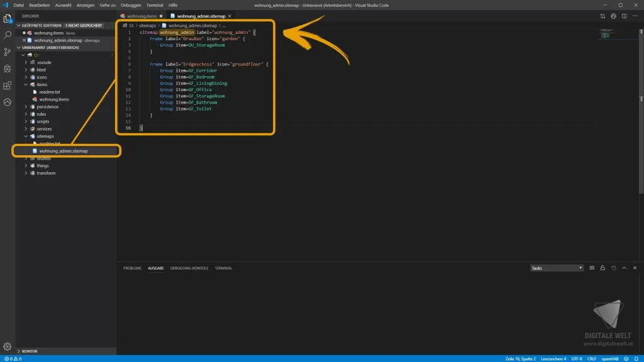Open the Hilfe menu
This screenshot has width=644, height=362.
pos(173,5)
